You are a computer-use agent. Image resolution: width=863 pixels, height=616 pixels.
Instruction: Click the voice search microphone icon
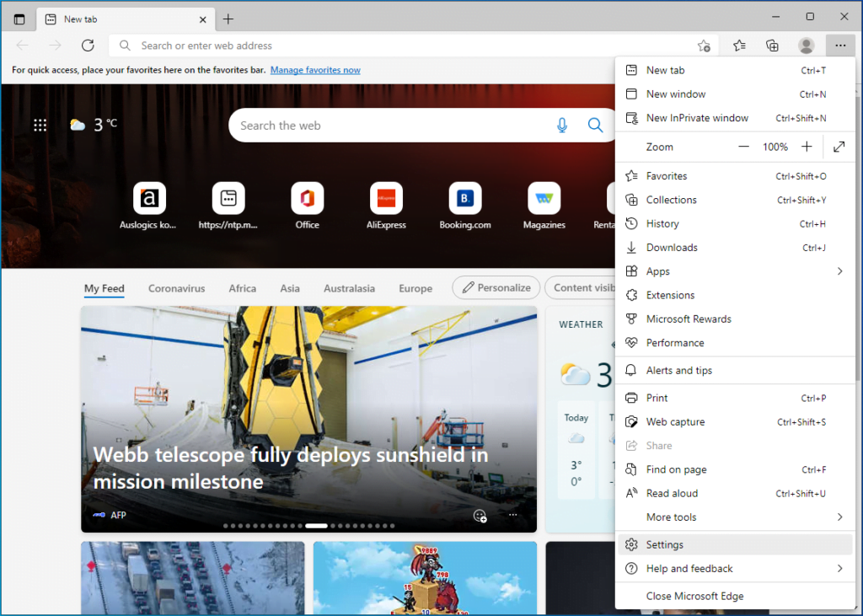[561, 125]
